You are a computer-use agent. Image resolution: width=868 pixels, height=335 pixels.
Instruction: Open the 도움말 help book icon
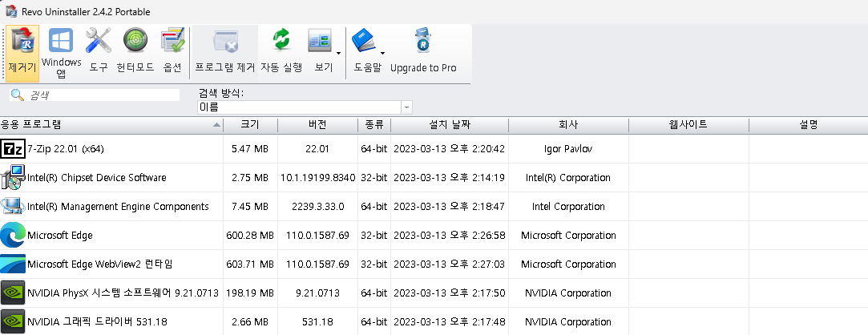click(364, 41)
